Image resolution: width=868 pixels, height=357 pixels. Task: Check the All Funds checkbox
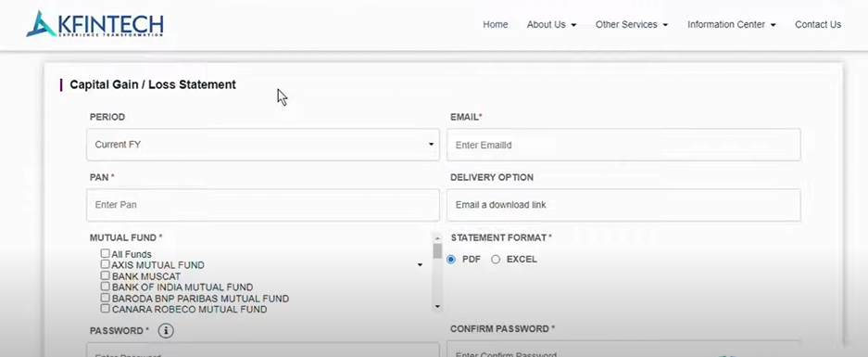point(106,253)
